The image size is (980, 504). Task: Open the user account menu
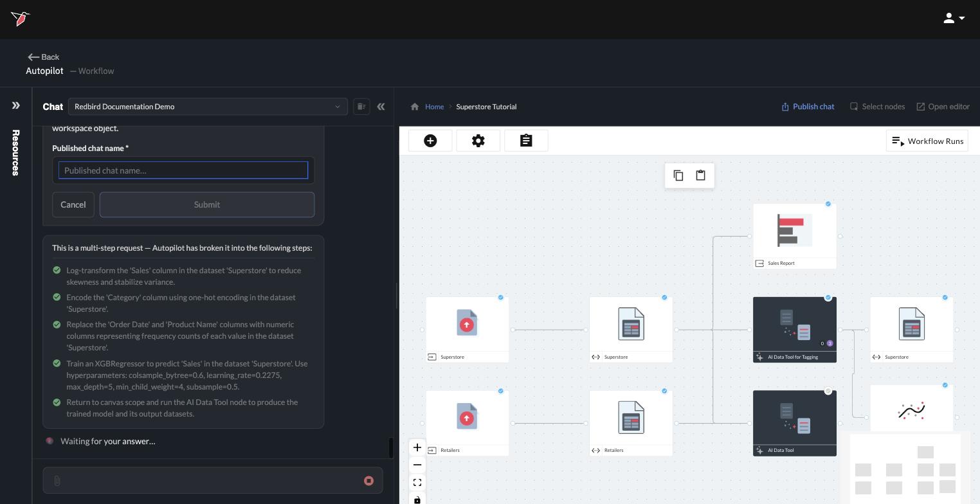tap(954, 19)
